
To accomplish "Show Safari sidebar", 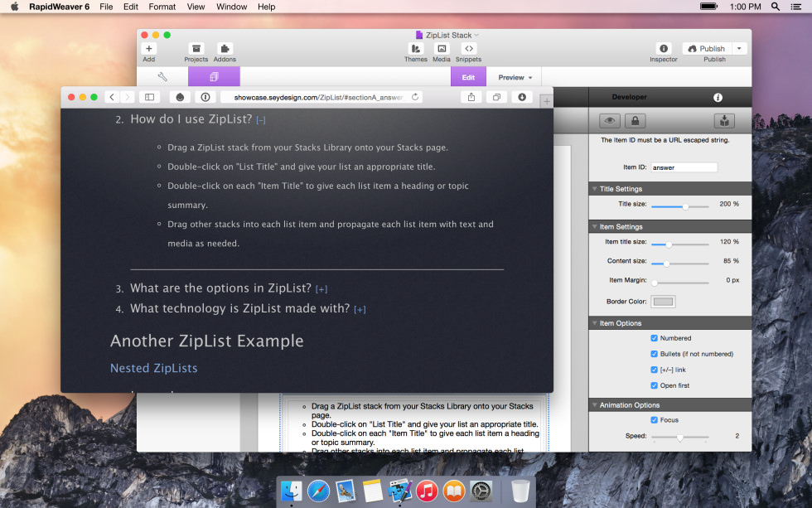I will pyautogui.click(x=149, y=97).
